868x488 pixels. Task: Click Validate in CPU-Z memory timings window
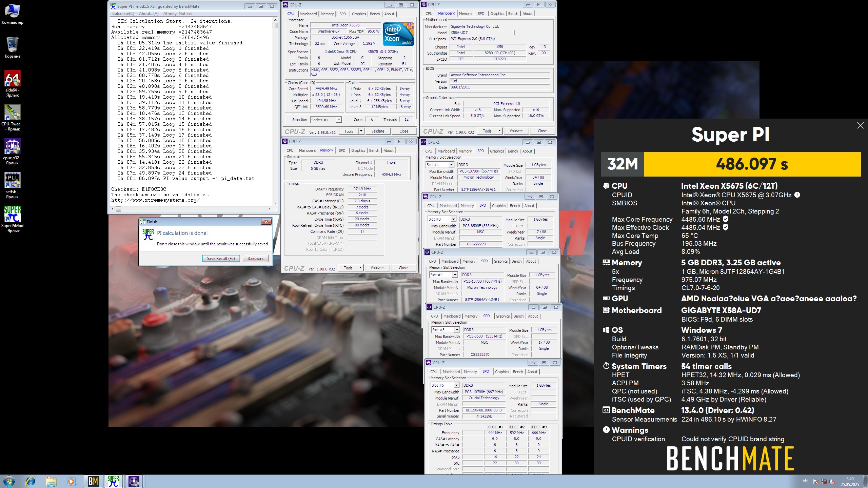click(x=377, y=268)
